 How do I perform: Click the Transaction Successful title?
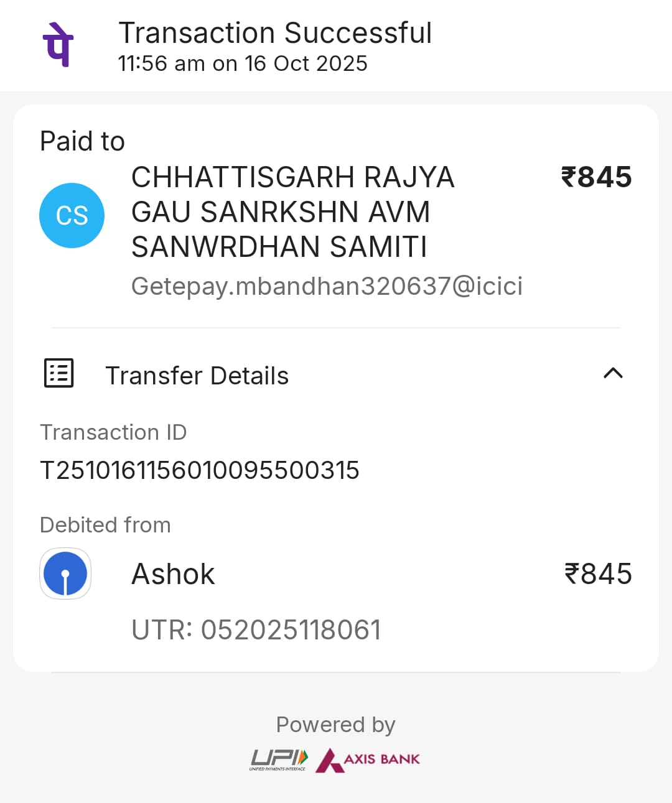tap(275, 33)
